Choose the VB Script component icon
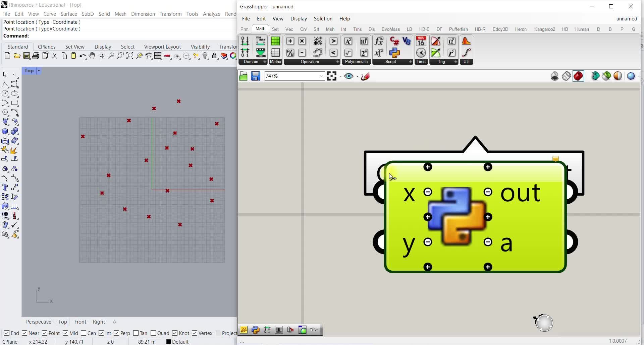Image resolution: width=644 pixels, height=345 pixels. (x=407, y=41)
